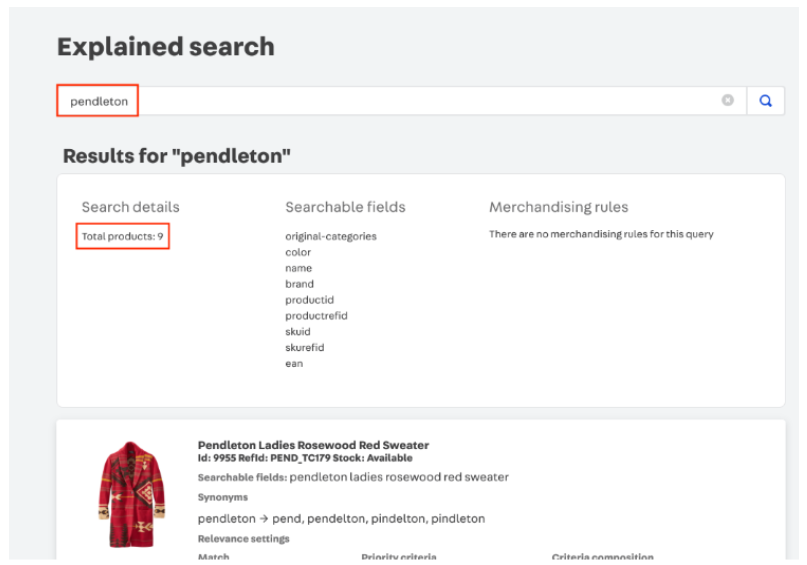Image resolution: width=807 pixels, height=565 pixels.
Task: Click the "skuid" searchable field entry
Action: pyautogui.click(x=298, y=332)
